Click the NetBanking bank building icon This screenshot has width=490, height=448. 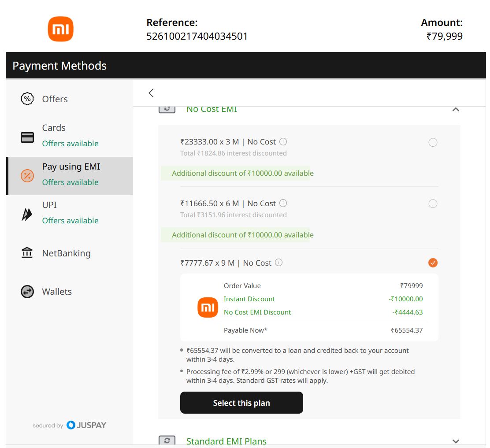(27, 252)
